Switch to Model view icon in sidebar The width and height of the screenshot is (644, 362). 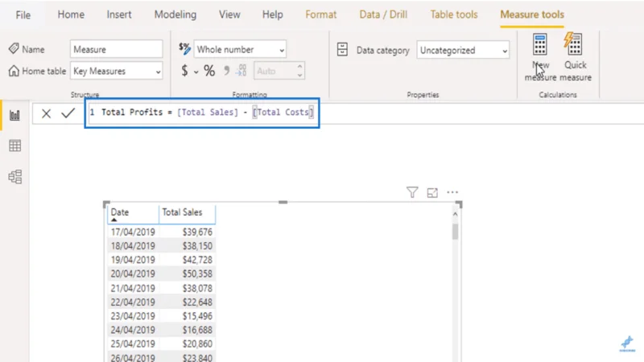click(x=14, y=177)
